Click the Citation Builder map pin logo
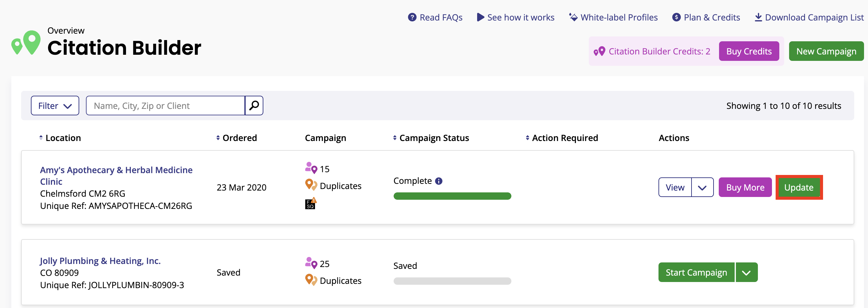 click(26, 43)
